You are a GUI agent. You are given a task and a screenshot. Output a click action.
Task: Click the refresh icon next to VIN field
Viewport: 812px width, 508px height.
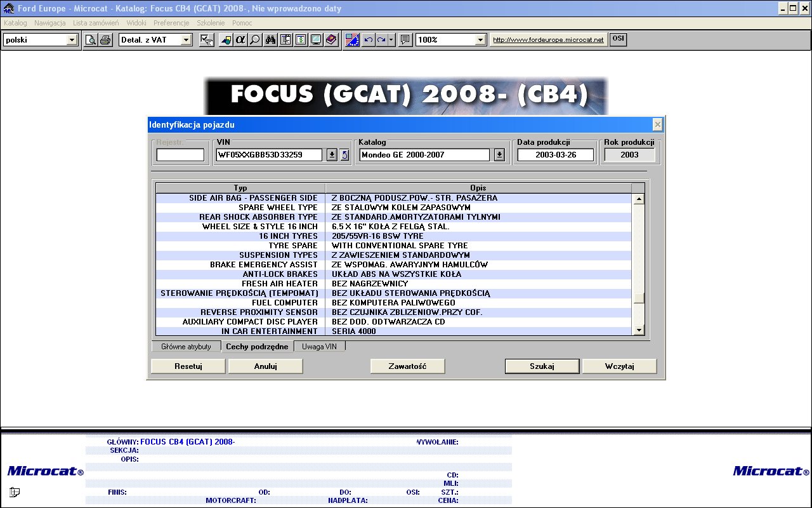tap(344, 155)
